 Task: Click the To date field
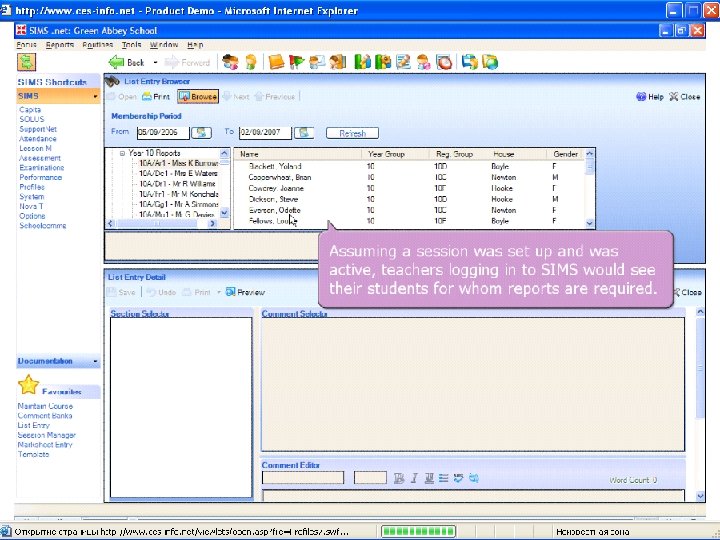265,132
